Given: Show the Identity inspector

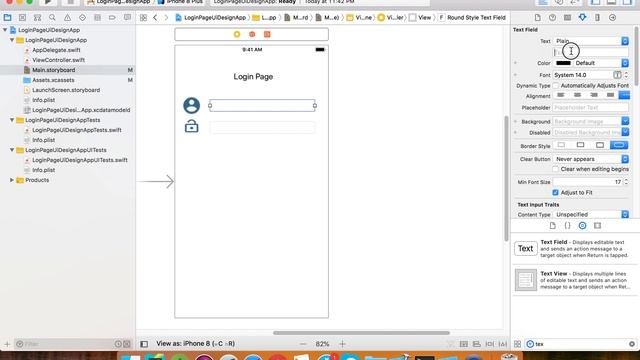Looking at the screenshot, I should tap(567, 18).
